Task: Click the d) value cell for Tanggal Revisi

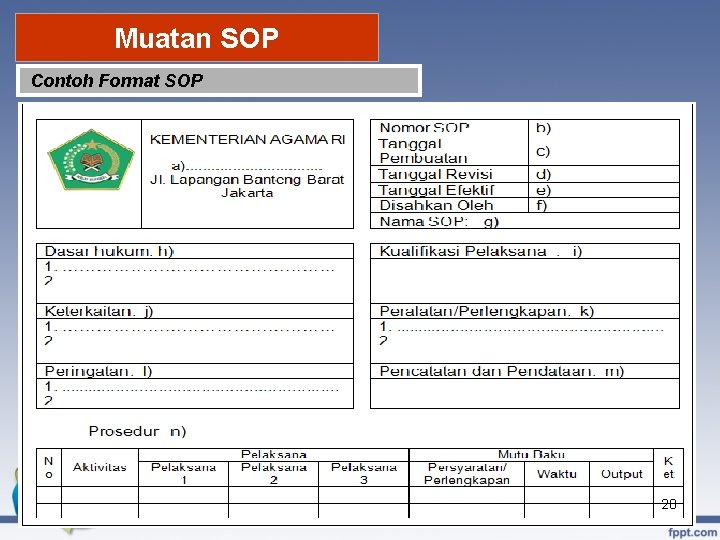Action: tap(604, 174)
